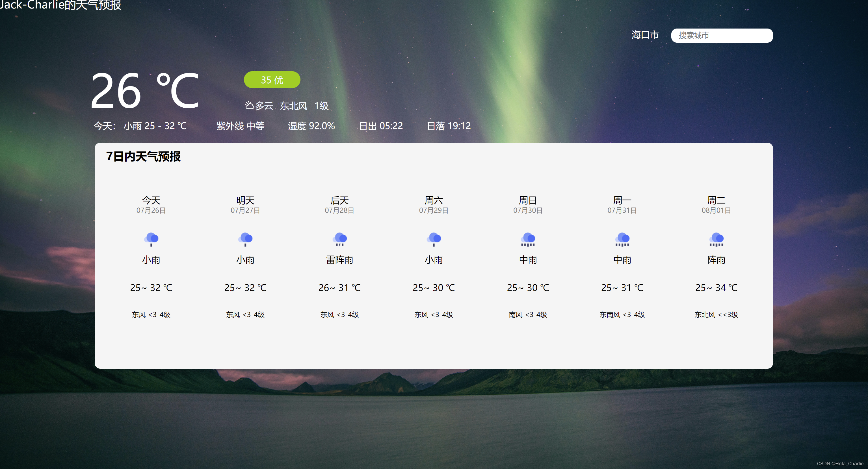Click tomorrow's light rain weather icon
The image size is (868, 469).
[245, 239]
